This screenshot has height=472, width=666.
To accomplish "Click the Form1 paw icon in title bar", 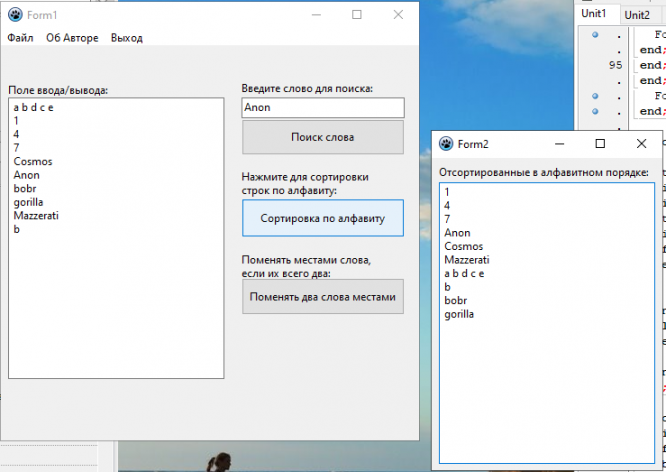I will coord(14,15).
